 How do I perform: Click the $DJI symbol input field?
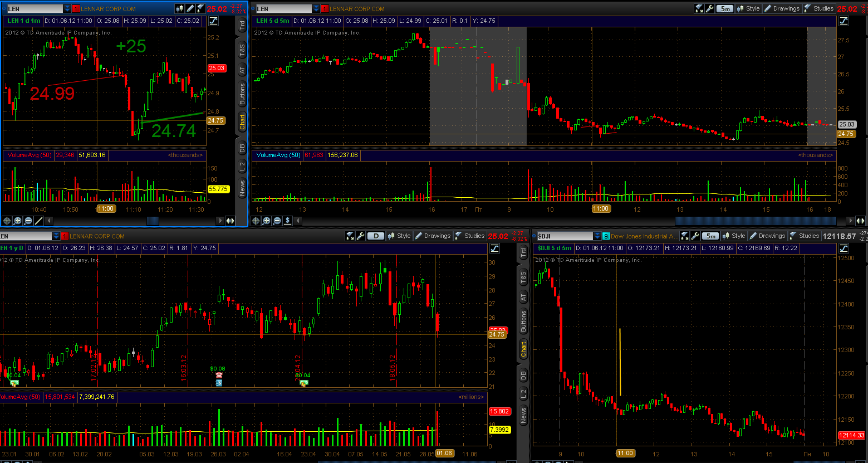pyautogui.click(x=565, y=236)
